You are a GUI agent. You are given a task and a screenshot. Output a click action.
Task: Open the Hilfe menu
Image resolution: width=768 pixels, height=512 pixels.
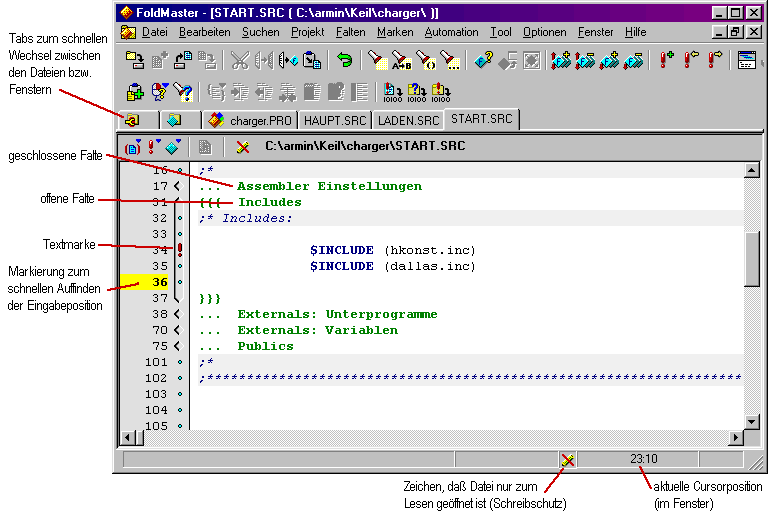635,32
